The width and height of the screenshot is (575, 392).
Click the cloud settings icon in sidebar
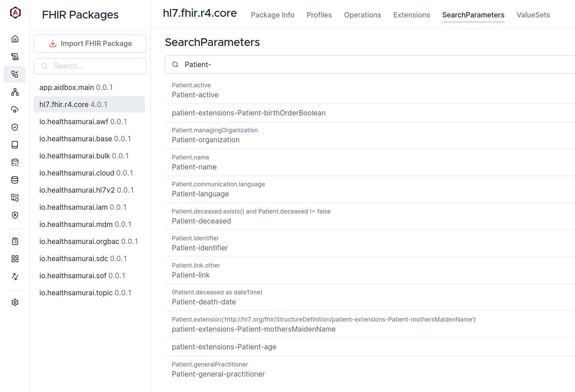coord(15,109)
